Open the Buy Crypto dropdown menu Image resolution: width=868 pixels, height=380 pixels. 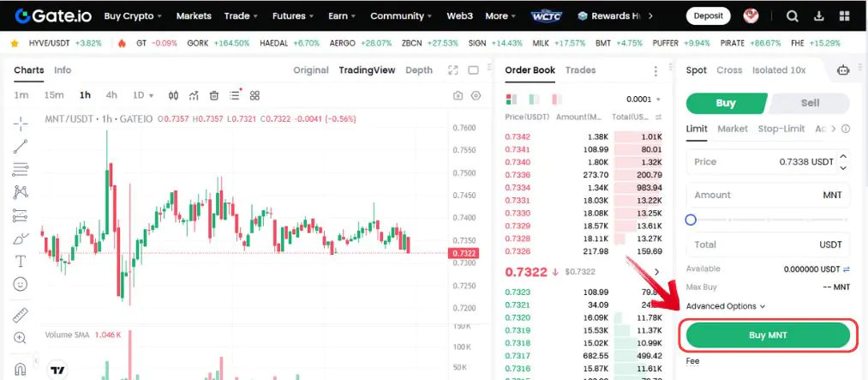point(133,16)
